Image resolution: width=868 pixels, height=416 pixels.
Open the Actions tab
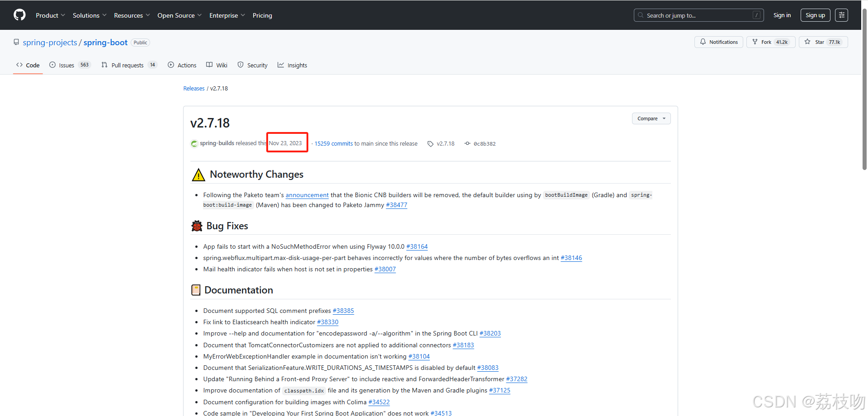click(182, 65)
